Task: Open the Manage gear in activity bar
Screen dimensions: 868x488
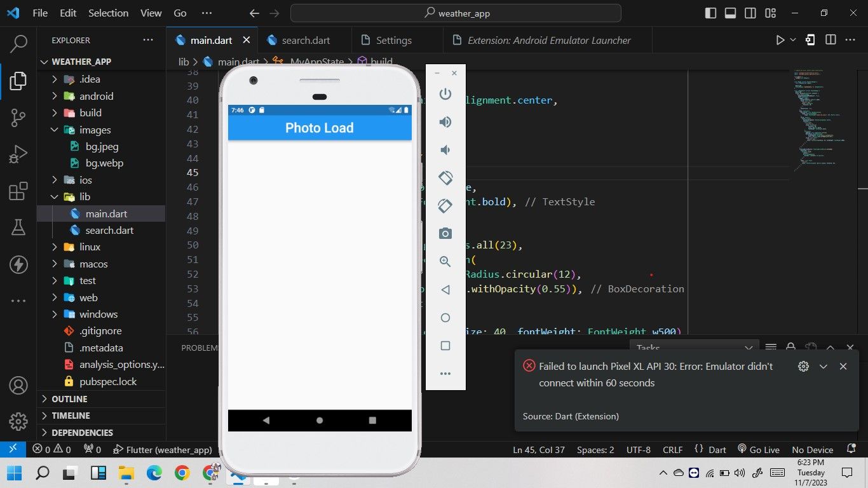Action: (x=18, y=421)
